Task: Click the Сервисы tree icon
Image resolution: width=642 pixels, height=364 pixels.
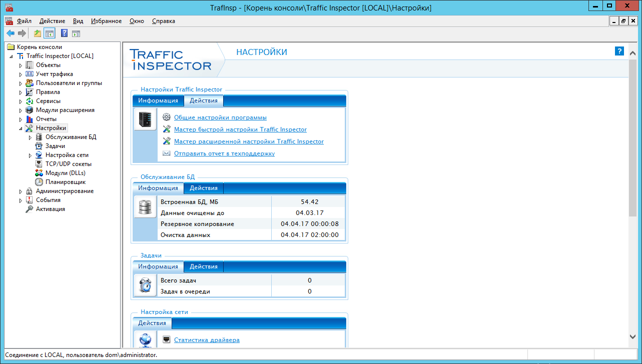Action: click(x=30, y=101)
